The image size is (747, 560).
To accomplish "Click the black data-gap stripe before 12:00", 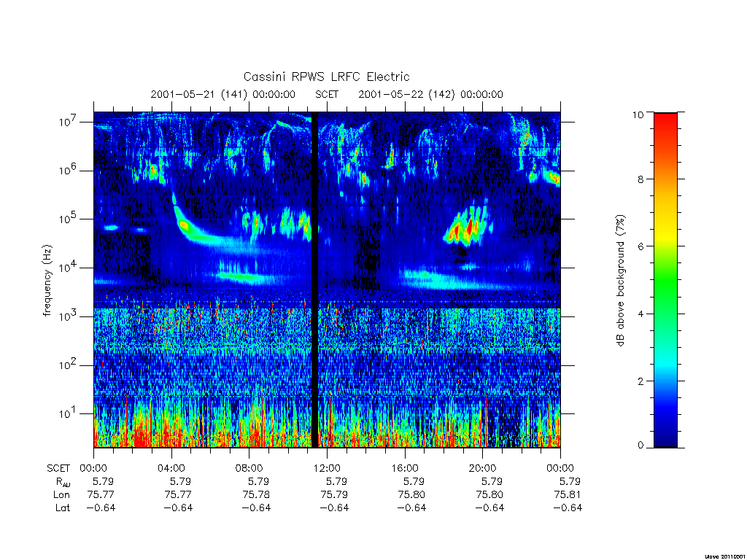I will [x=314, y=280].
